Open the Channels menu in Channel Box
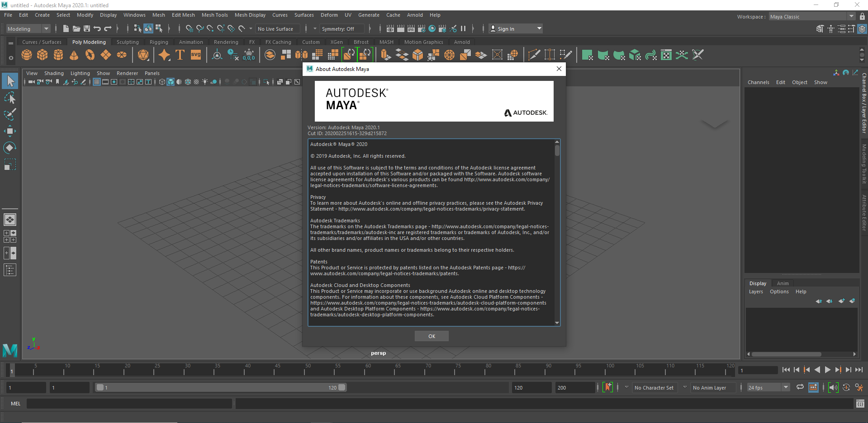Screen dimensions: 868x423 [758, 82]
